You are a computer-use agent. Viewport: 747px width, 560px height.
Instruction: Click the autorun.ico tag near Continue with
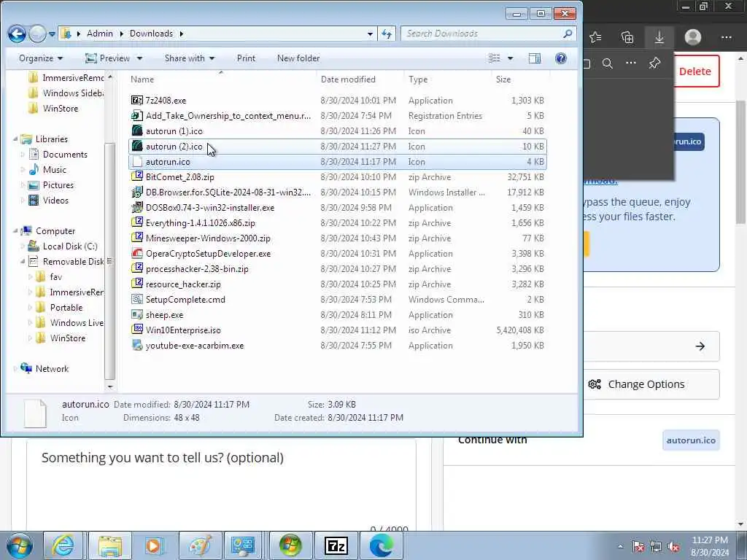[691, 440]
